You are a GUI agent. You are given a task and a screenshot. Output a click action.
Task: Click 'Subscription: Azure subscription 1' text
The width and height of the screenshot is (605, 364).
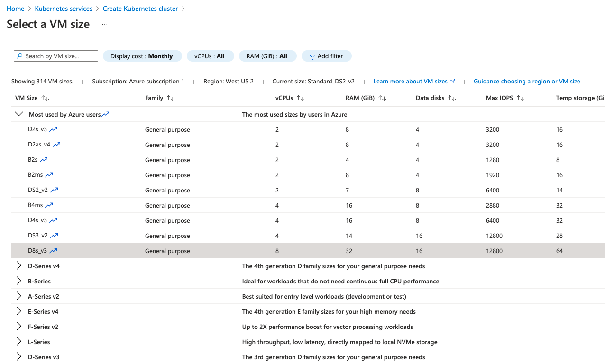[138, 81]
